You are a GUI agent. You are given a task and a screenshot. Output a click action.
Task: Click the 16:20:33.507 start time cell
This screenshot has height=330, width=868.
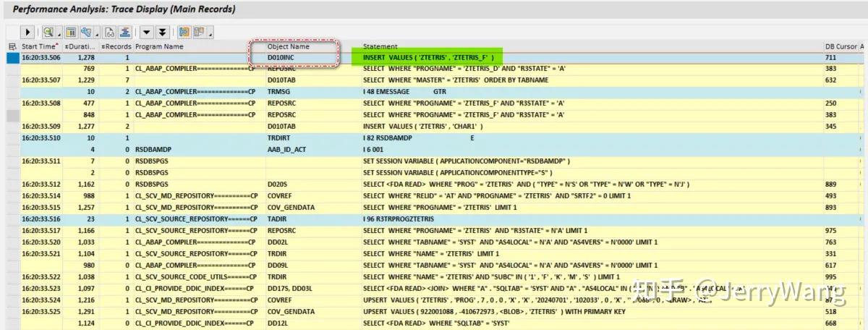click(41, 80)
